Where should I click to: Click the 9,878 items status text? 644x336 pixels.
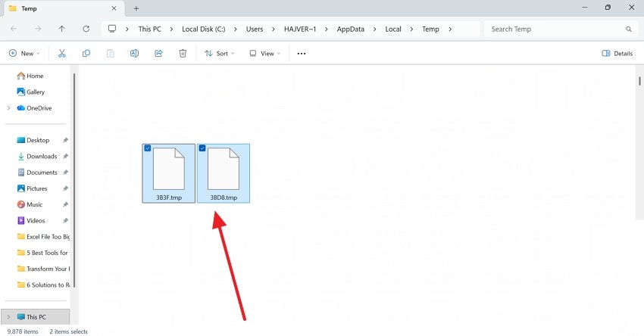tap(23, 331)
